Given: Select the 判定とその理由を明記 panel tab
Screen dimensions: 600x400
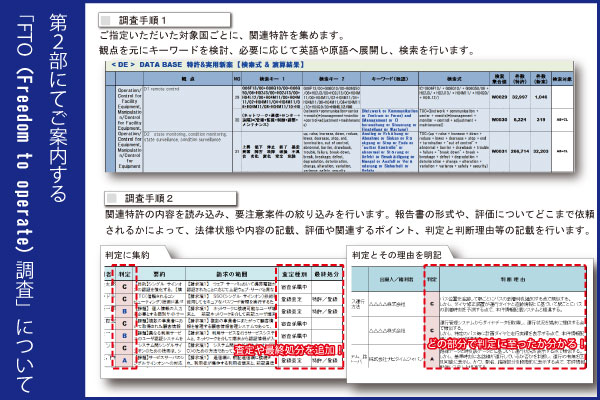Looking at the screenshot, I should coord(396,254).
